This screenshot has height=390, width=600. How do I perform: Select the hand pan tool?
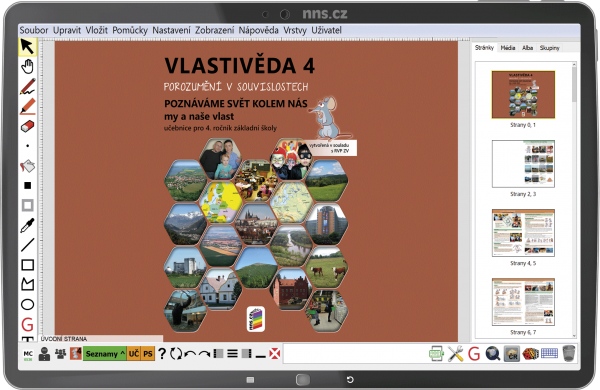27,66
